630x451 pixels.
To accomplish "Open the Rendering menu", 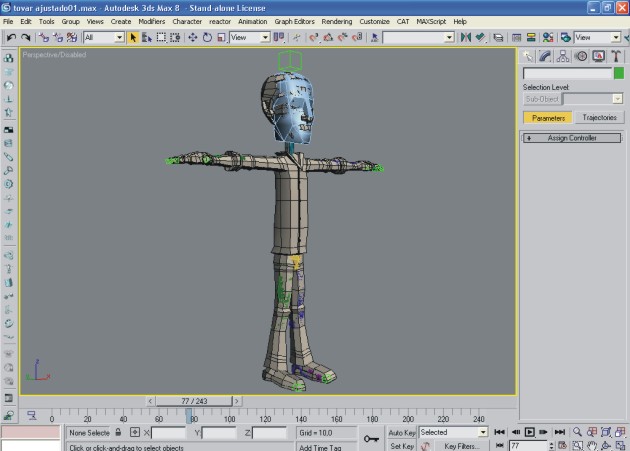I will [x=337, y=21].
